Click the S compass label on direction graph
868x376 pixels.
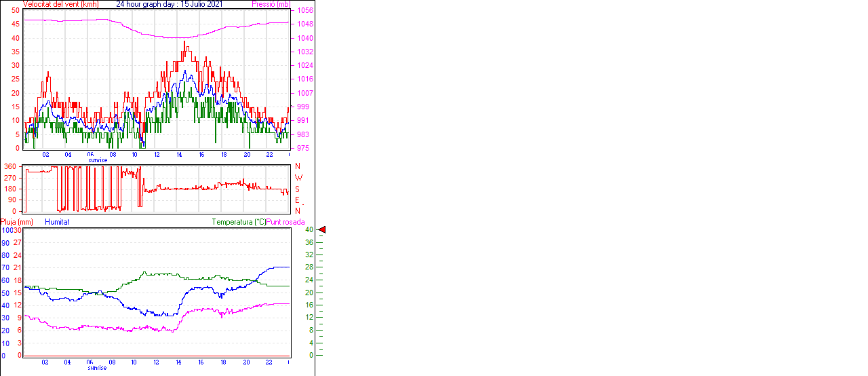point(298,189)
